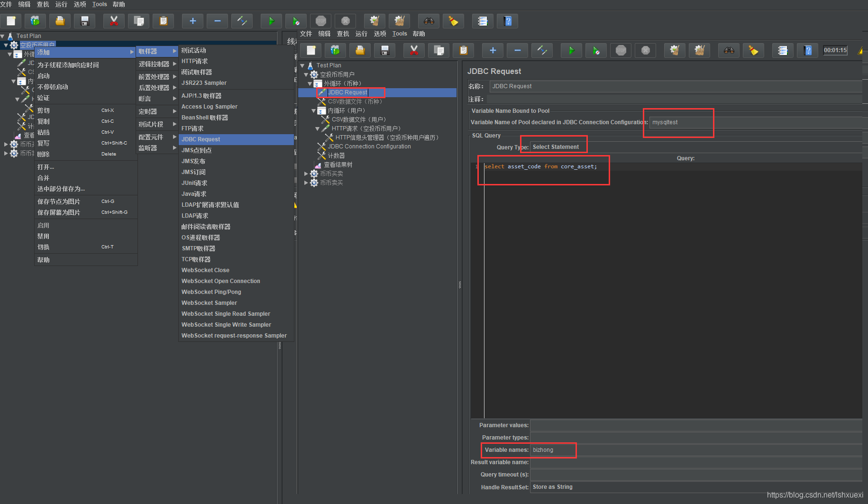Viewport: 868px width, 504px height.
Task: Click New test plan icon in left window toolbar
Action: 11,21
